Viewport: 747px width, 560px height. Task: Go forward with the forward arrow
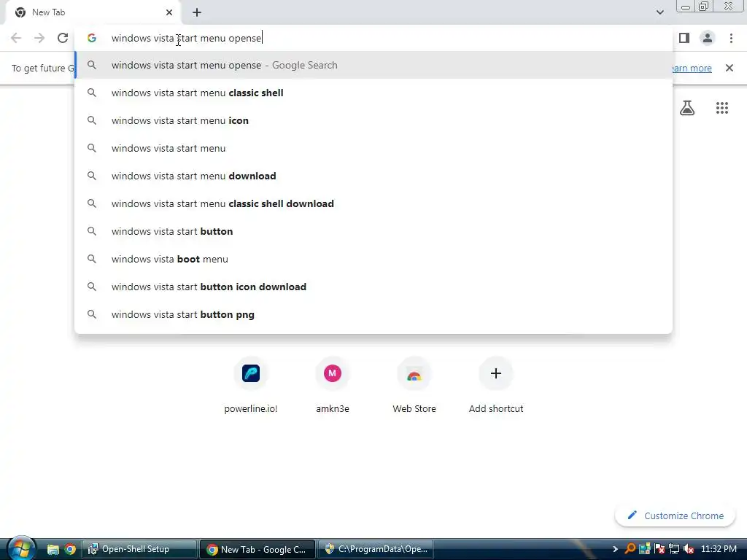click(x=39, y=38)
